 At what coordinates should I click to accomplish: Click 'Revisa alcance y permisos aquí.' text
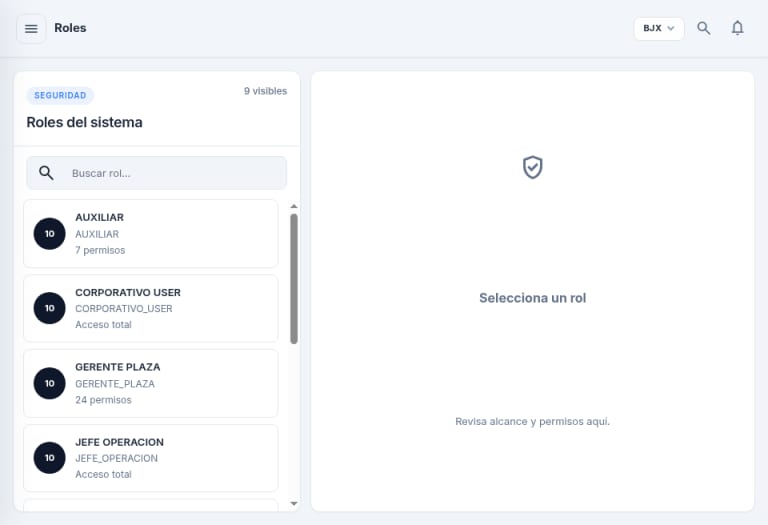tap(532, 422)
